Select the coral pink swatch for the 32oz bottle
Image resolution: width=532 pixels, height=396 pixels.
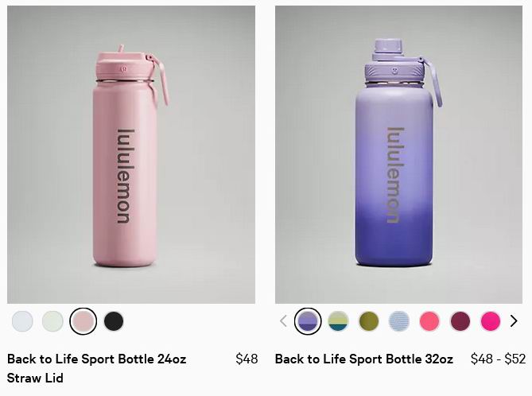(429, 321)
